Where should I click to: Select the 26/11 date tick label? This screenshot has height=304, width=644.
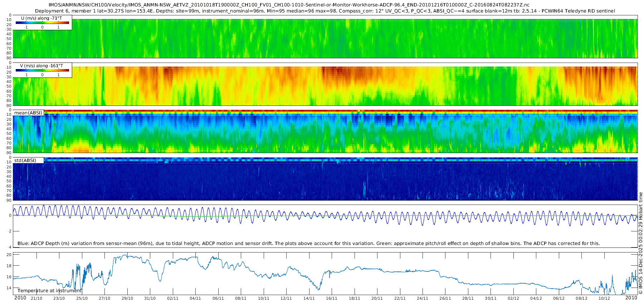click(445, 298)
